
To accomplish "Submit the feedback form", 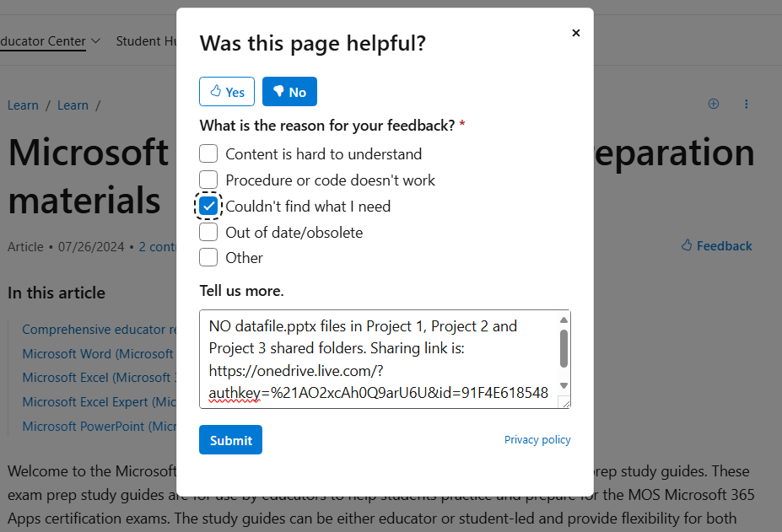I will pos(229,439).
